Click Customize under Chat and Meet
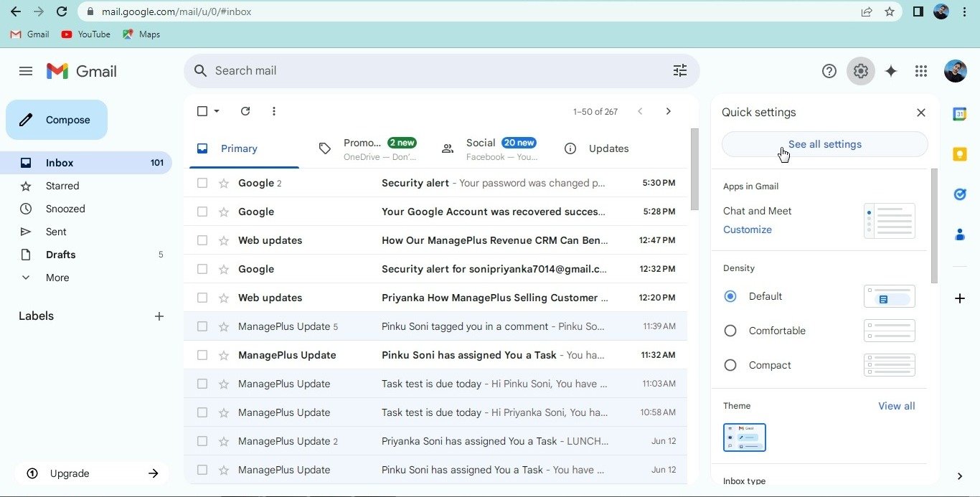 [x=748, y=229]
